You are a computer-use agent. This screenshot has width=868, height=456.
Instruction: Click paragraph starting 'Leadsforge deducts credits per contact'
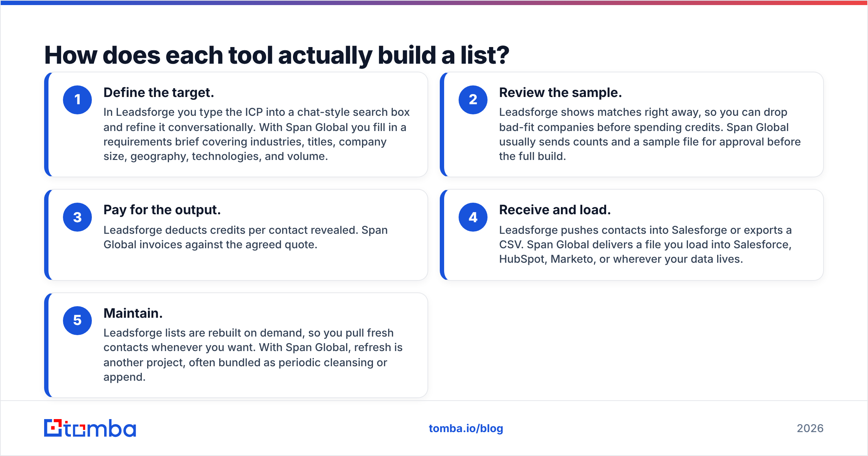246,237
